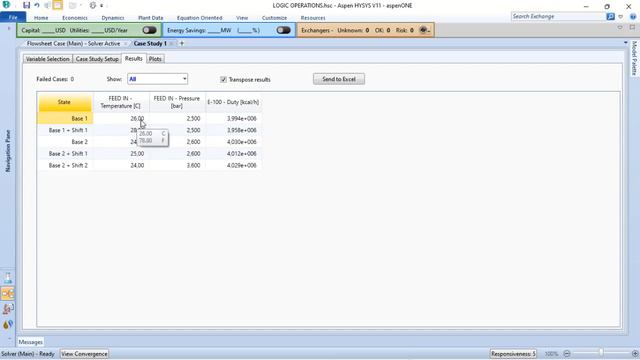Open the blue help icon at top right

point(633,17)
